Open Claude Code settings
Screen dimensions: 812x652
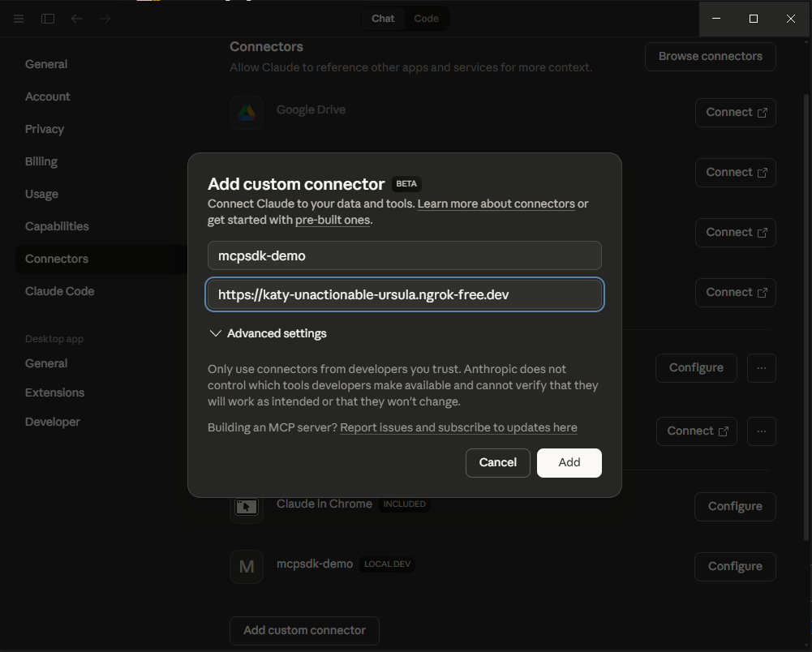point(59,292)
